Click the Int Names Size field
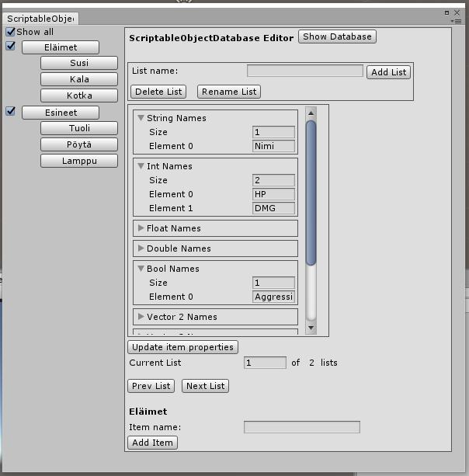The width and height of the screenshot is (469, 476). click(x=273, y=180)
